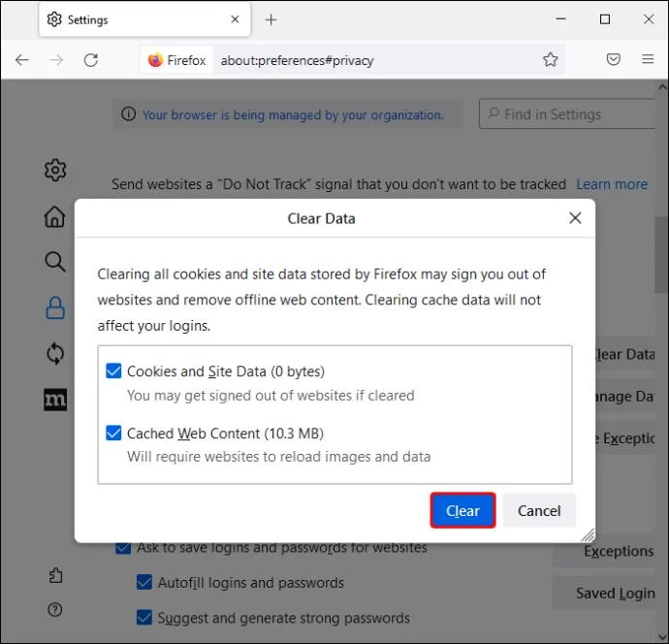
Task: Uncheck Cookies and Site Data checkbox
Action: pyautogui.click(x=113, y=371)
